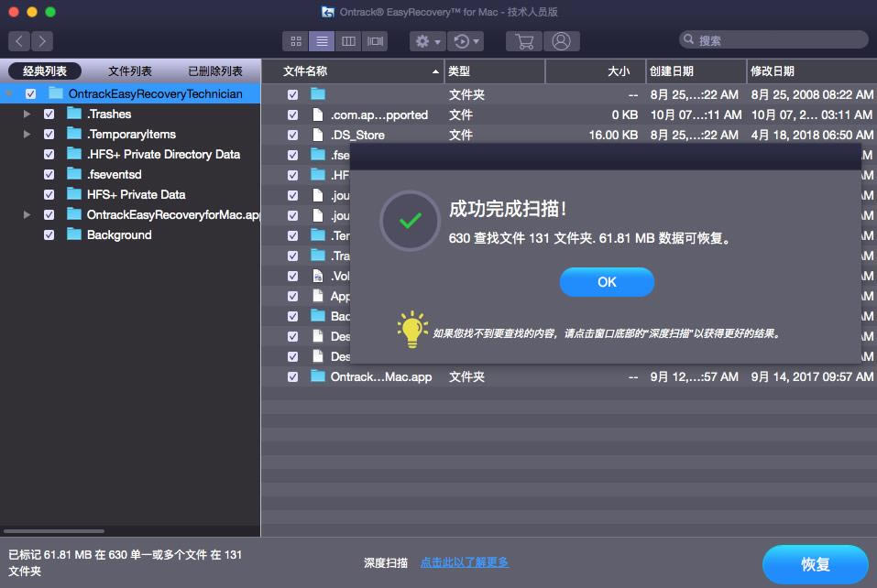
Task: Click the lightbulb tip icon
Action: [x=412, y=330]
